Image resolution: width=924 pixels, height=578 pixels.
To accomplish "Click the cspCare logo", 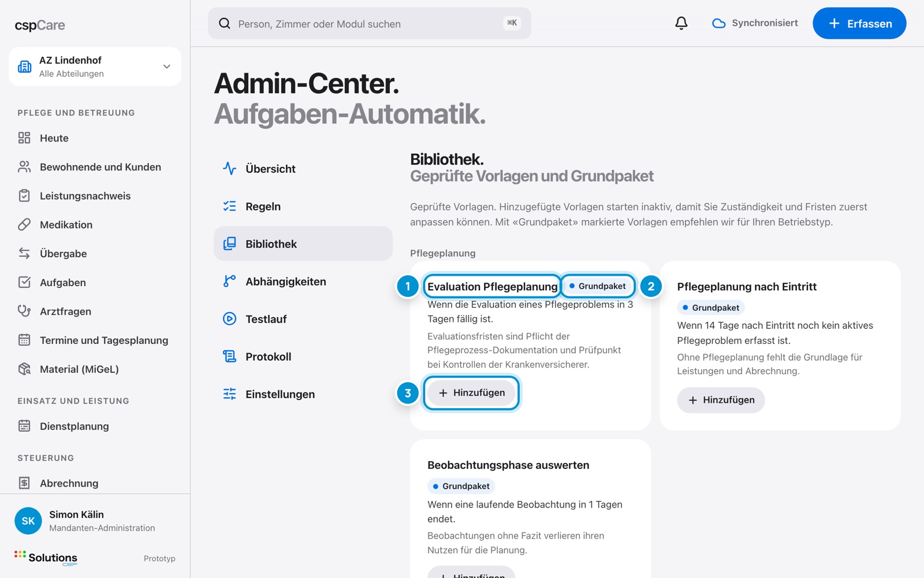I will [x=40, y=25].
